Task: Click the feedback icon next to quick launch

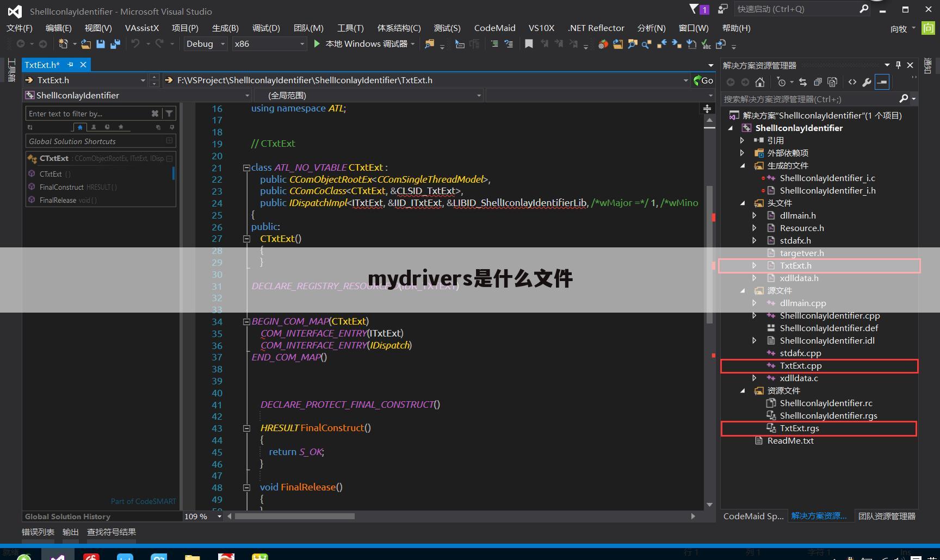Action: [723, 9]
